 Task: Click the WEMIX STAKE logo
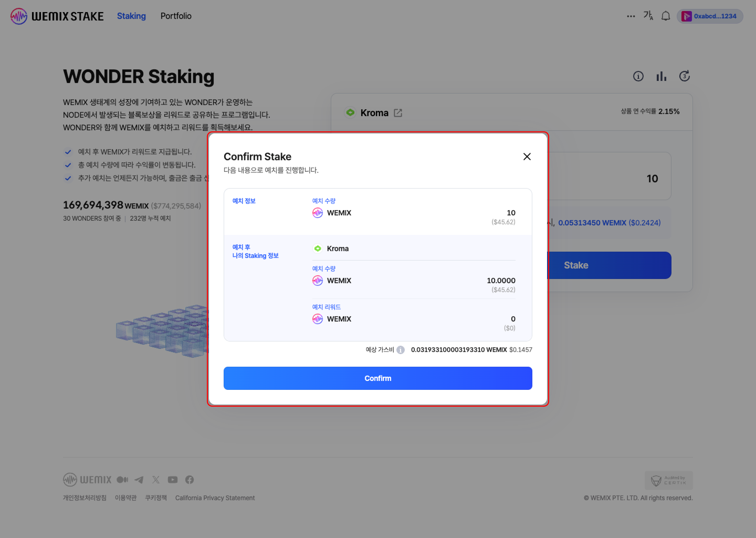click(57, 16)
